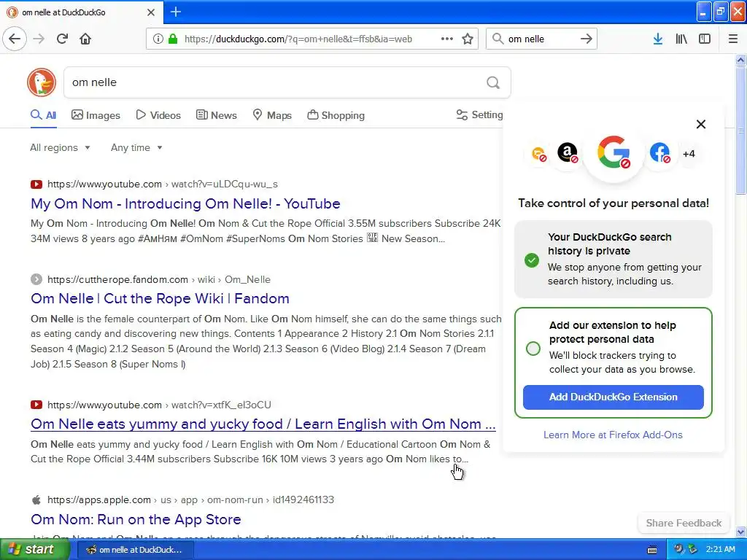
Task: Click the Firefox search box magnifier icon
Action: point(498,39)
